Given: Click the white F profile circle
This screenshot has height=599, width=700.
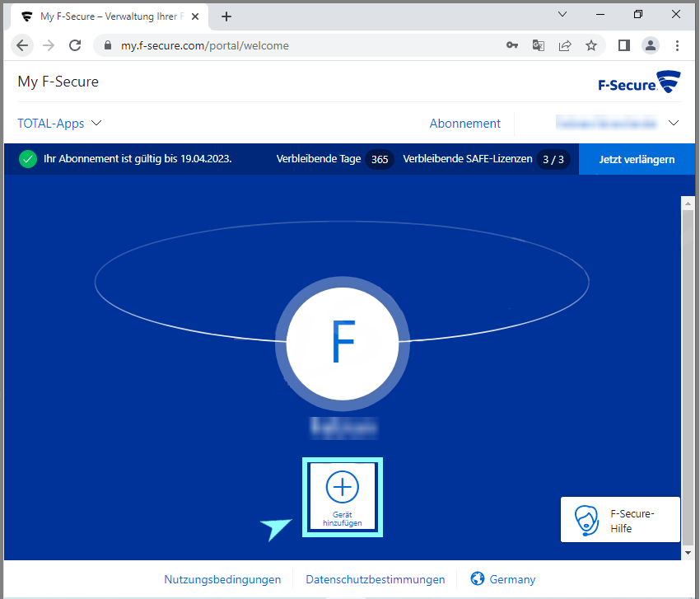Looking at the screenshot, I should [x=343, y=344].
